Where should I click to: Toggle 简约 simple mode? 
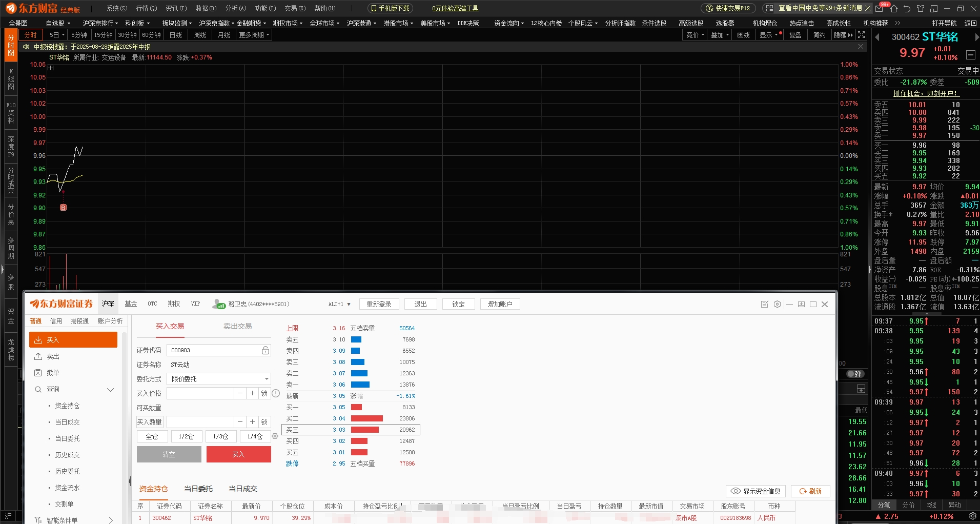coord(820,35)
